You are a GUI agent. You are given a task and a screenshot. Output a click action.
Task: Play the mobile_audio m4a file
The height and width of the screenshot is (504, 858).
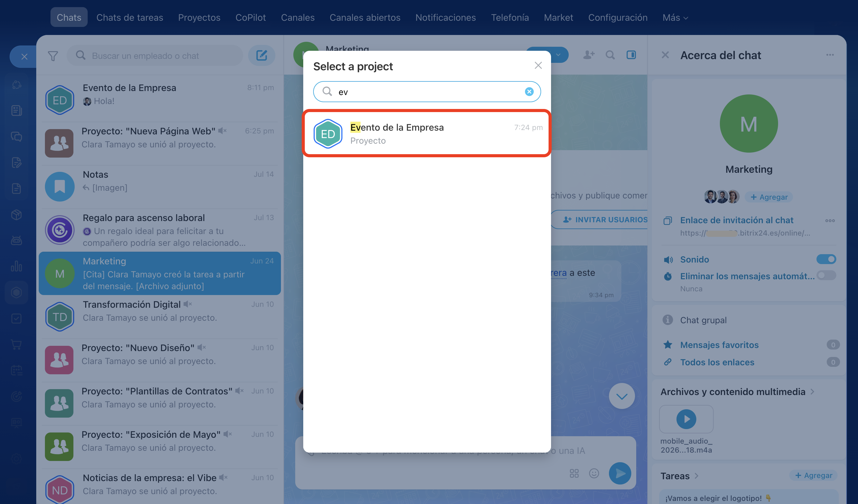point(686,419)
